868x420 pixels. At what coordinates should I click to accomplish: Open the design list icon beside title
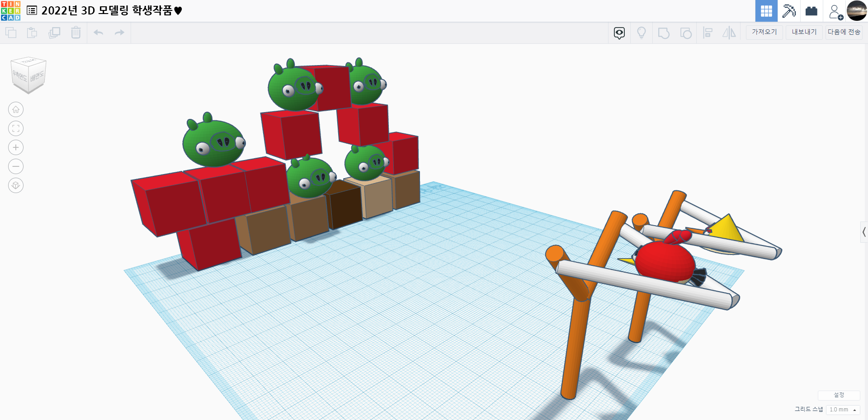pos(32,10)
